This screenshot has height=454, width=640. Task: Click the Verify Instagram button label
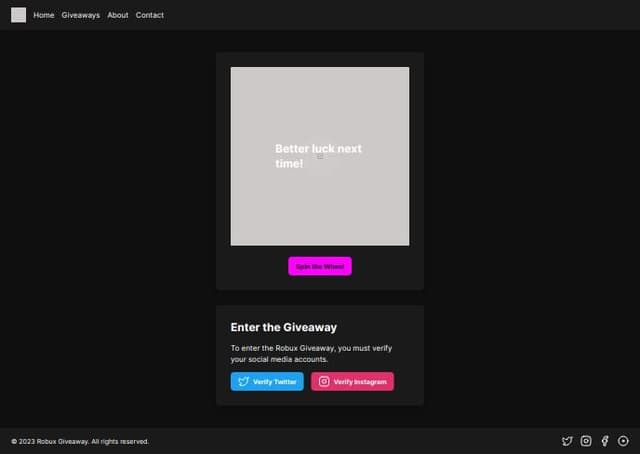click(360, 382)
